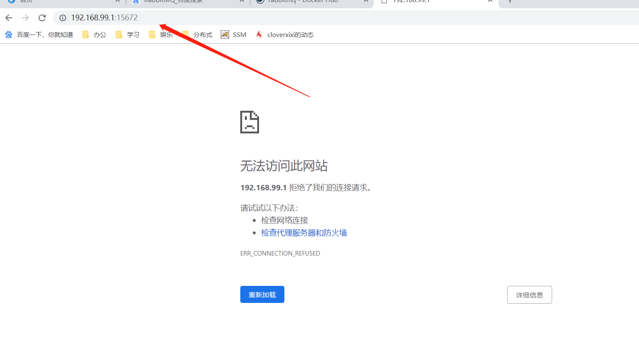Click the 检查代理服务器和防火墙 link

click(x=304, y=233)
